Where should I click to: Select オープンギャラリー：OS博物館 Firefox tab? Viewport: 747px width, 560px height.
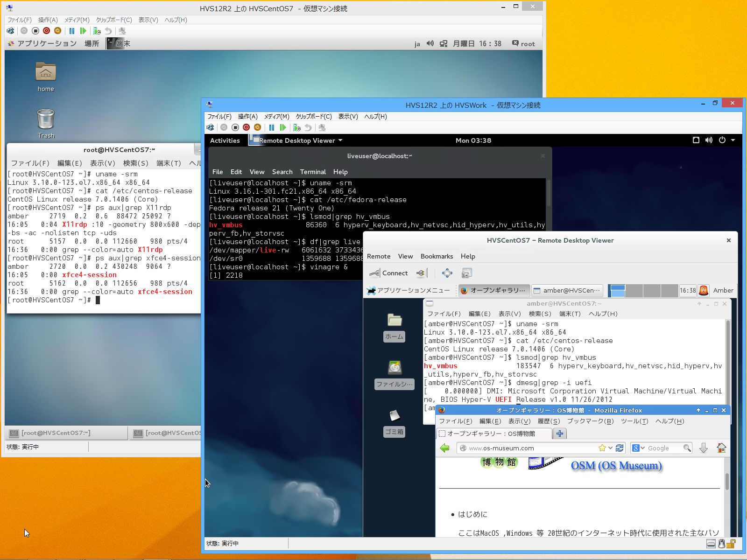pyautogui.click(x=494, y=434)
